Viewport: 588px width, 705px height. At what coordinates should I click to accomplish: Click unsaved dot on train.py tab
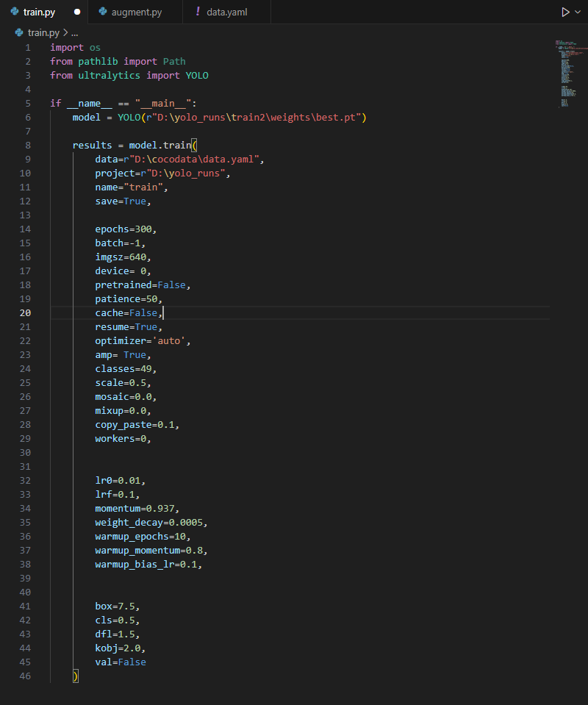pos(77,12)
